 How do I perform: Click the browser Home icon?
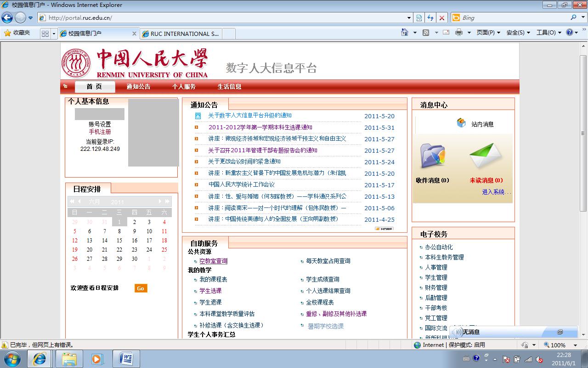pyautogui.click(x=404, y=33)
